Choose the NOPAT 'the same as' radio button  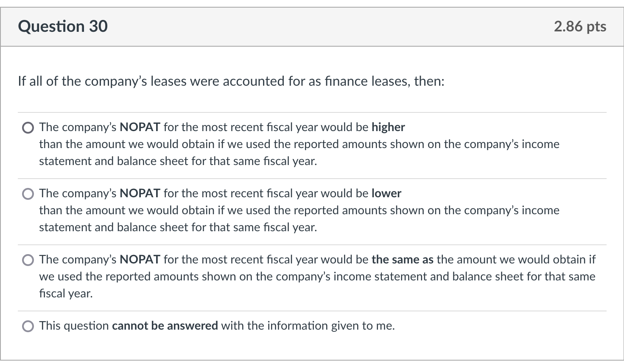pyautogui.click(x=28, y=260)
